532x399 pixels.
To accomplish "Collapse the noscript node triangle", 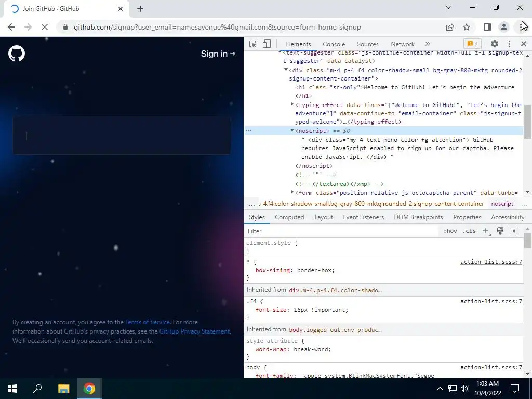I will click(x=292, y=130).
